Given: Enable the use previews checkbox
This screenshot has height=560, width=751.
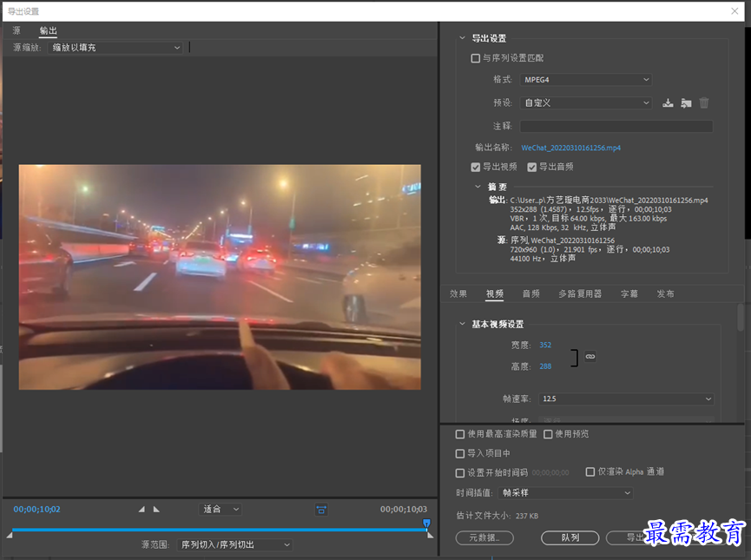Looking at the screenshot, I should point(548,434).
